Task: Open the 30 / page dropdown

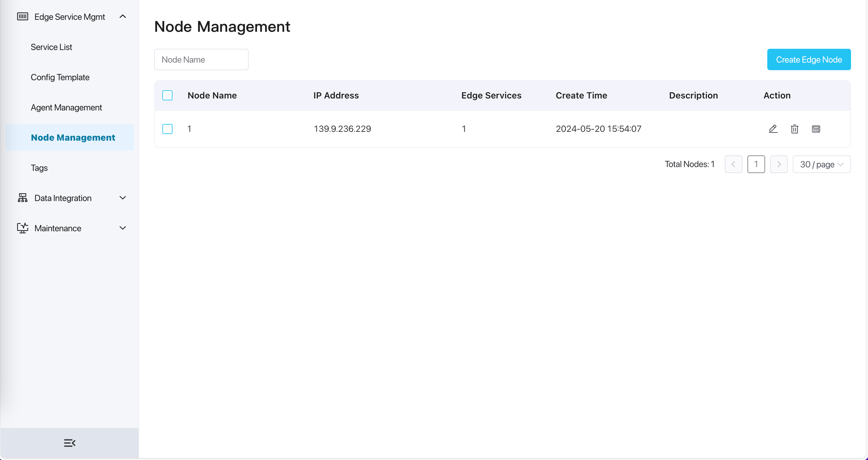Action: 821,164
